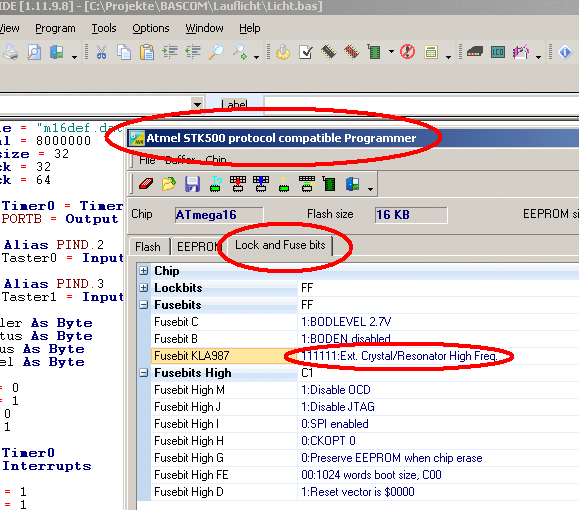579x510 pixels.
Task: Open file into buffer in programmer window
Action: 169,184
